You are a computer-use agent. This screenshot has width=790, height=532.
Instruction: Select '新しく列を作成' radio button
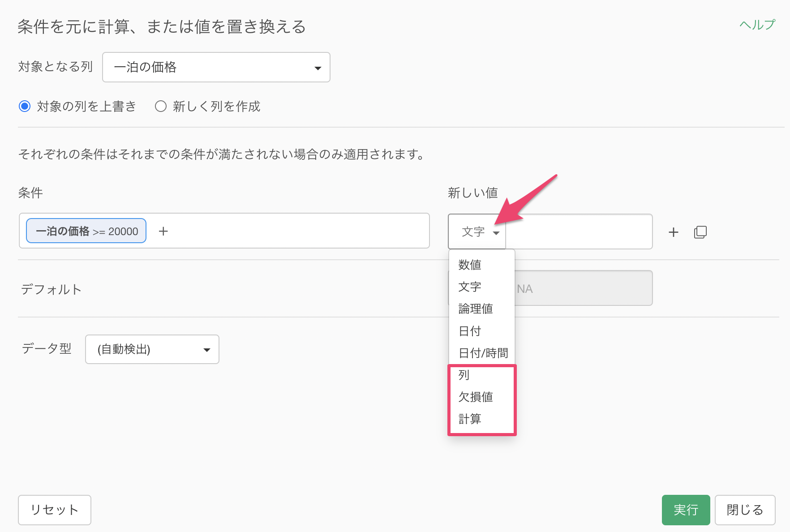[x=161, y=106]
